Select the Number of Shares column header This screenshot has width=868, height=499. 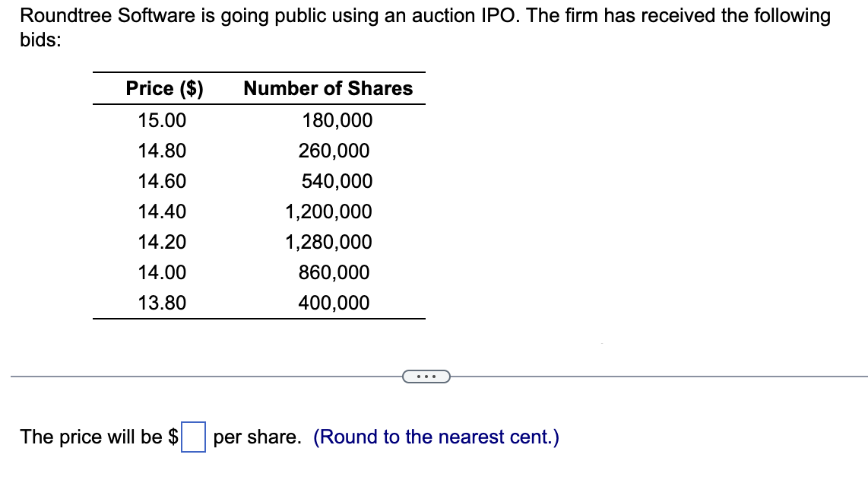coord(328,88)
